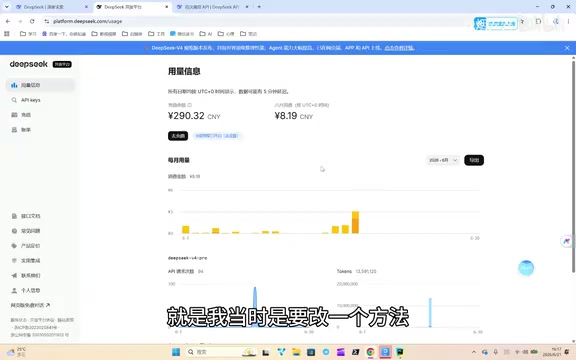Open Chrome from the taskbar
576x360 pixels.
370,352
